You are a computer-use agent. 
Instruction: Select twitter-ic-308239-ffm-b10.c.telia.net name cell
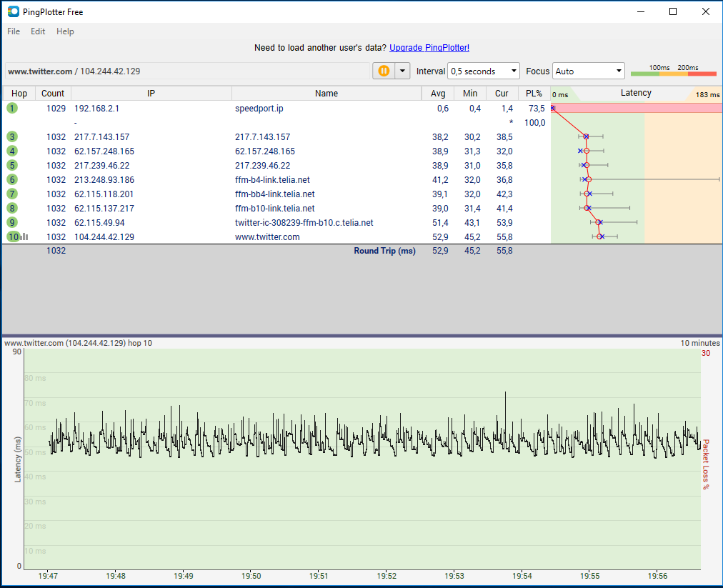304,222
